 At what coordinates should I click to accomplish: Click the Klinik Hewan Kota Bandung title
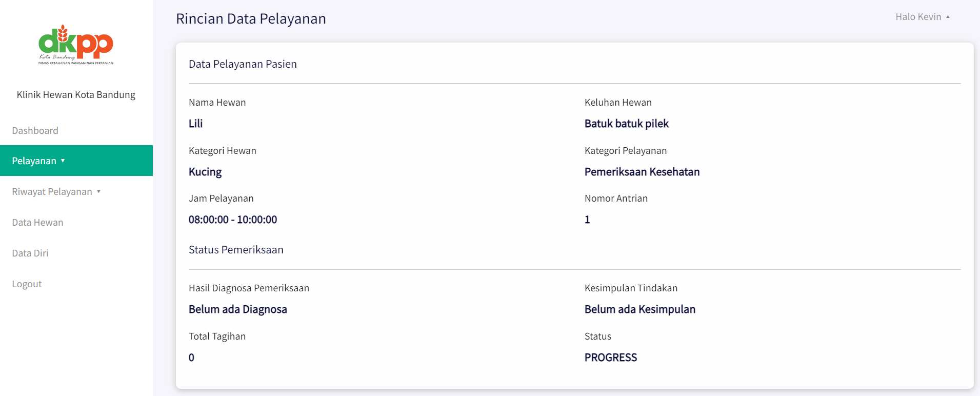(76, 94)
